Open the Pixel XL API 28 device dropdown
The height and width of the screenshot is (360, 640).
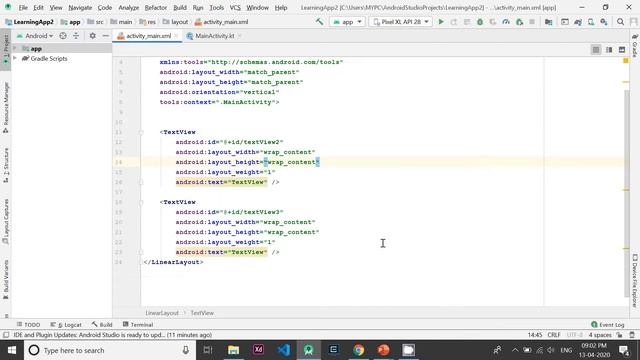(401, 22)
